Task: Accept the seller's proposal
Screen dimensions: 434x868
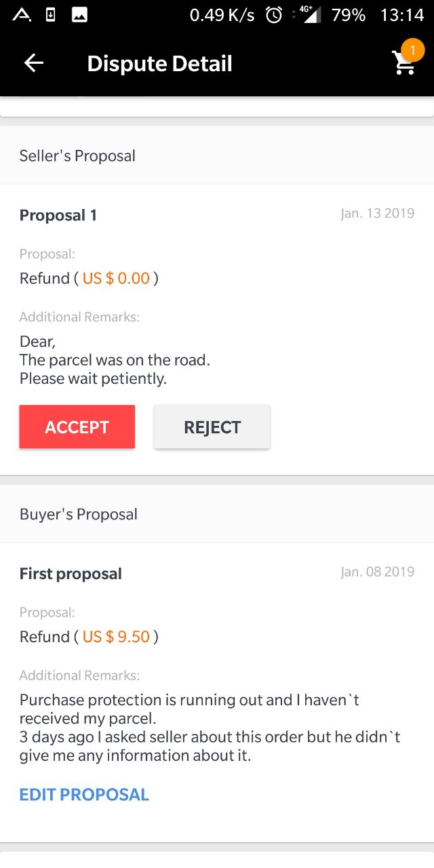Action: [x=77, y=427]
